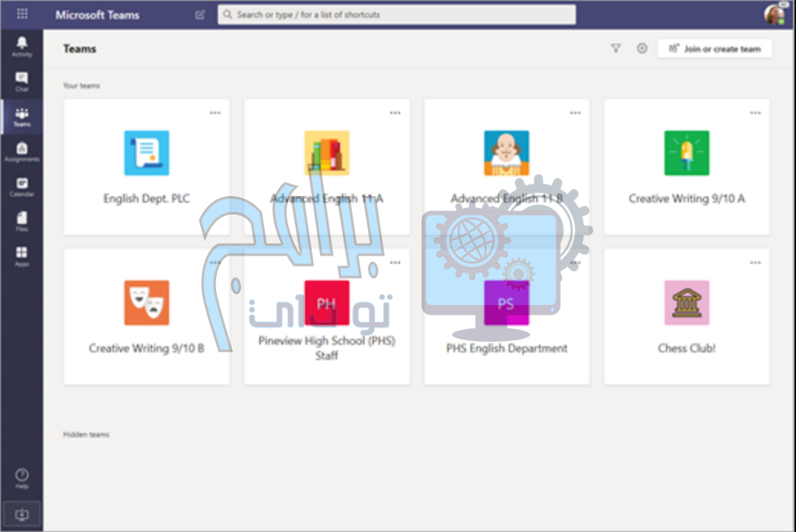Viewport: 796px width, 532px height.
Task: Click the Help icon in sidebar
Action: 22,478
